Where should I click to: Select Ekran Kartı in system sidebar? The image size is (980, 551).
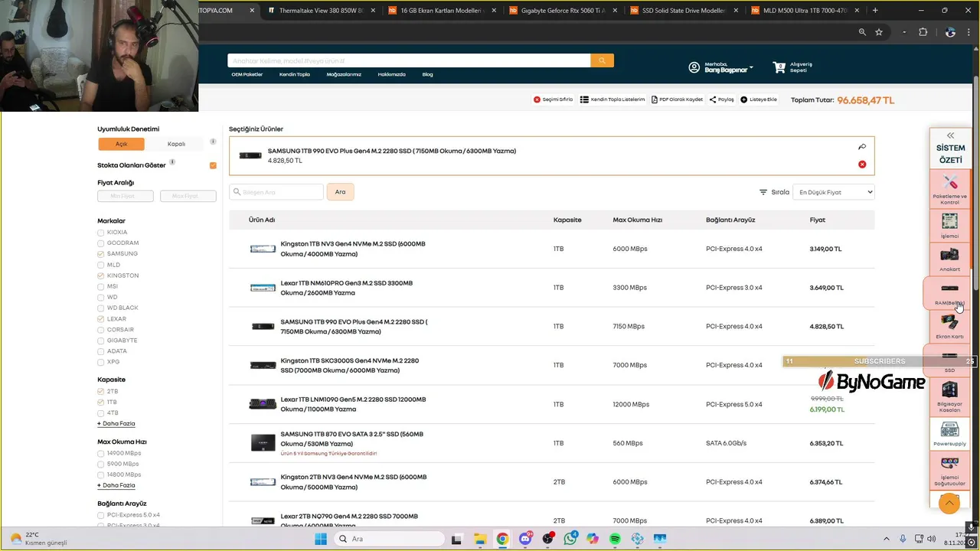click(x=950, y=326)
